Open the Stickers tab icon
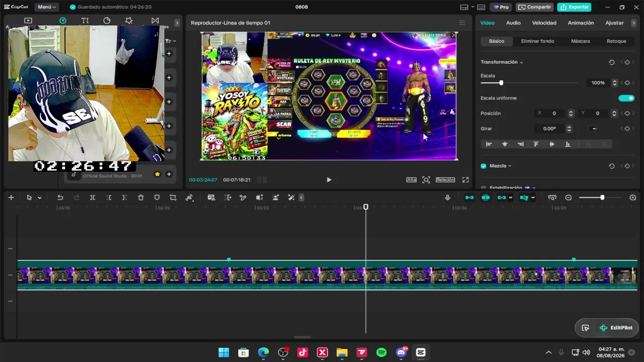This screenshot has width=644, height=362. [x=107, y=21]
